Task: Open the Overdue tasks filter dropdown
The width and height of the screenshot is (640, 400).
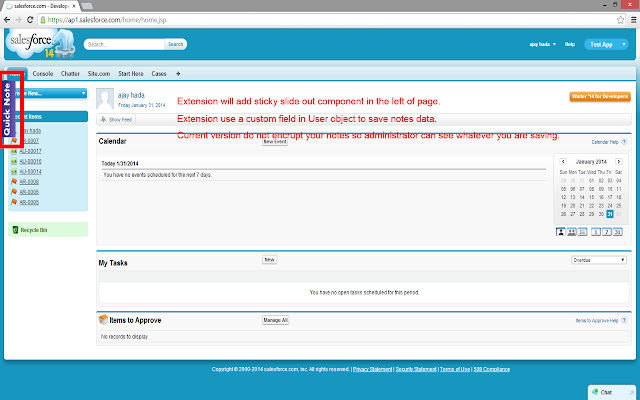Action: [598, 259]
